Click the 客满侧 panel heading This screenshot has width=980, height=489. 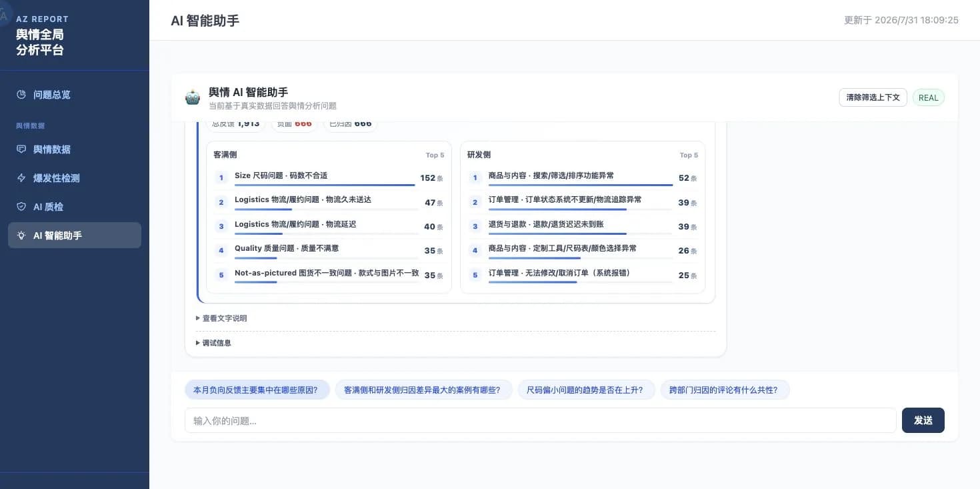225,155
